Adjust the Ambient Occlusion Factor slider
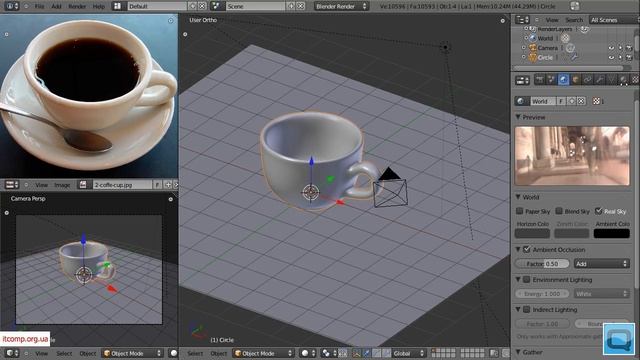This screenshot has height=360, width=640. [x=542, y=264]
